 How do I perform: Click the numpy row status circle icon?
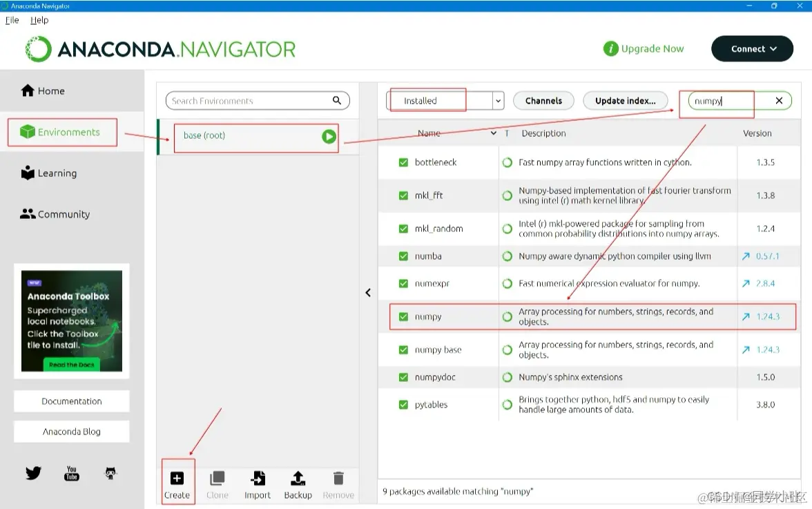(507, 316)
